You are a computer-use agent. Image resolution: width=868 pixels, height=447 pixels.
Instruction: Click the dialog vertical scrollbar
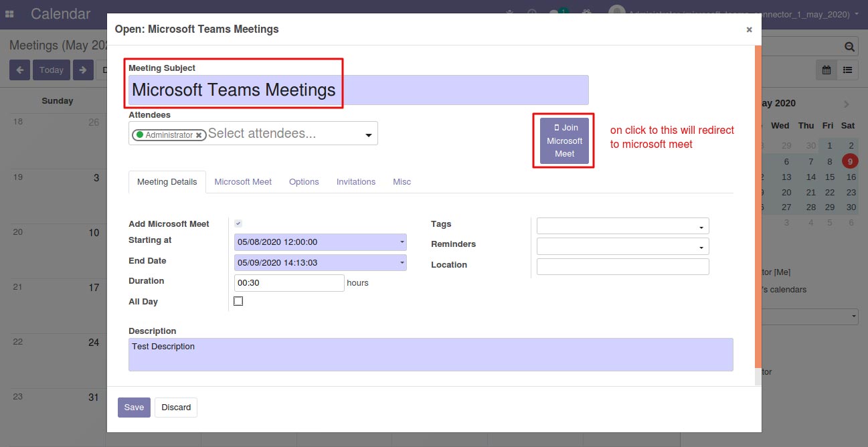[x=758, y=214]
